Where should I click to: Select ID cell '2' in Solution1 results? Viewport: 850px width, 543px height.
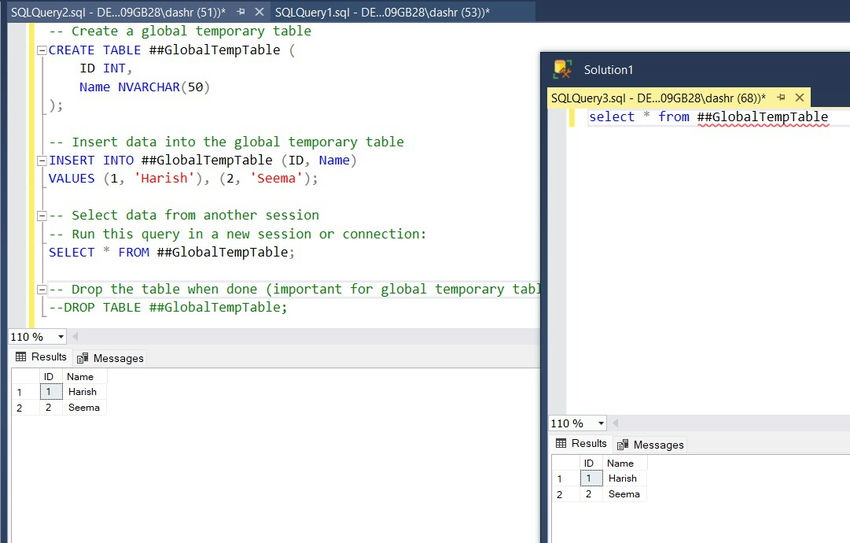(x=591, y=494)
